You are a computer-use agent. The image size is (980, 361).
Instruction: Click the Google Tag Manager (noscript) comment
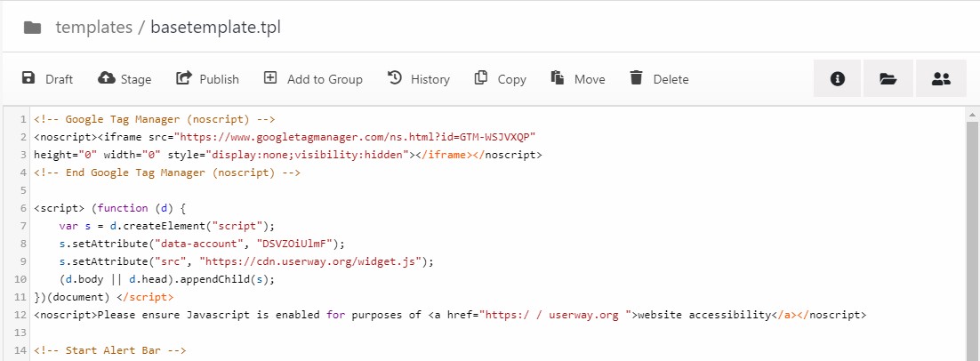(x=155, y=119)
